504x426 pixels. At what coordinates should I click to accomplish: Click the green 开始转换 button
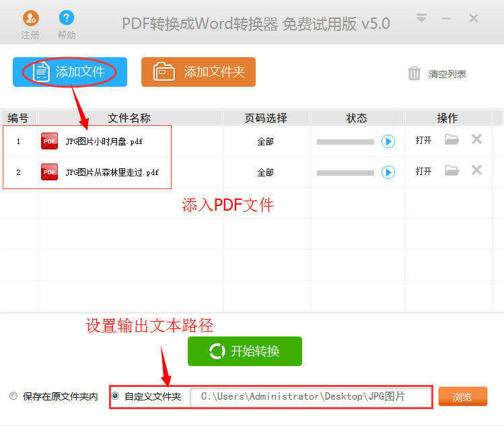(x=245, y=351)
